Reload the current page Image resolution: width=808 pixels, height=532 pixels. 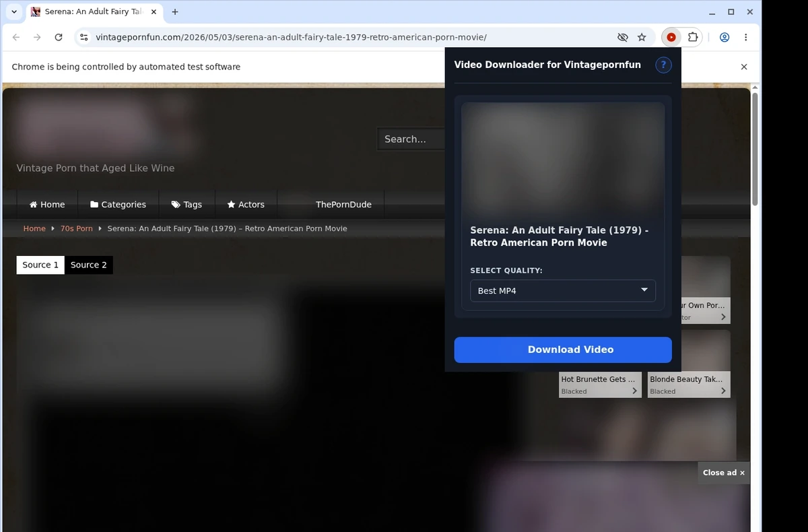point(59,38)
